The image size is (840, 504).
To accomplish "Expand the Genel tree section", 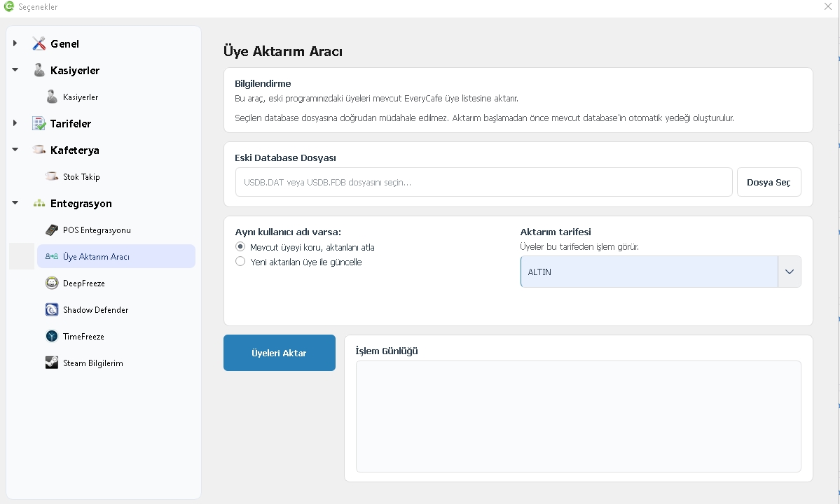I will pyautogui.click(x=15, y=43).
